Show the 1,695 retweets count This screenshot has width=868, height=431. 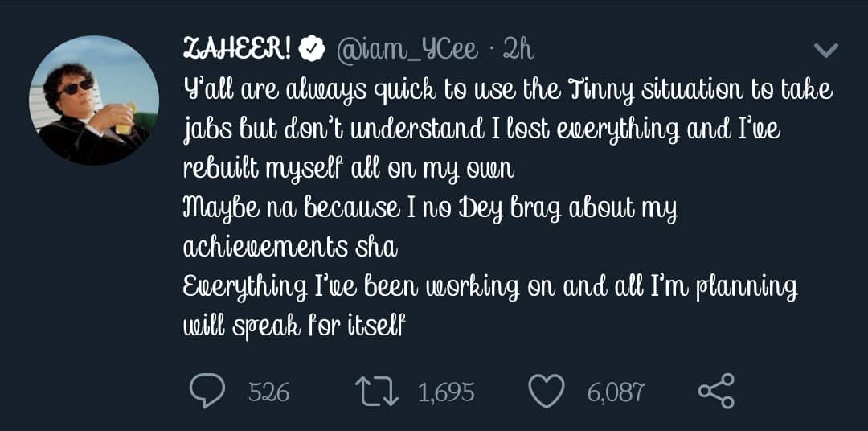click(446, 392)
